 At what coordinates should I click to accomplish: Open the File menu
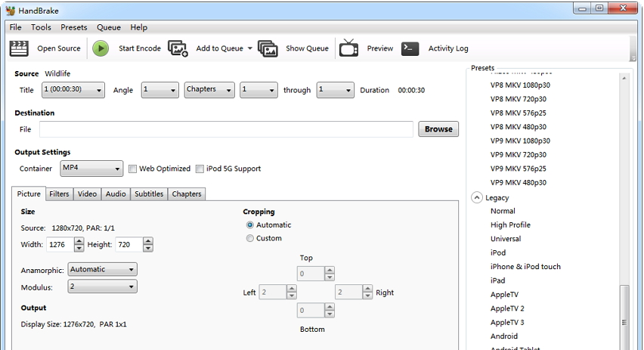[16, 27]
